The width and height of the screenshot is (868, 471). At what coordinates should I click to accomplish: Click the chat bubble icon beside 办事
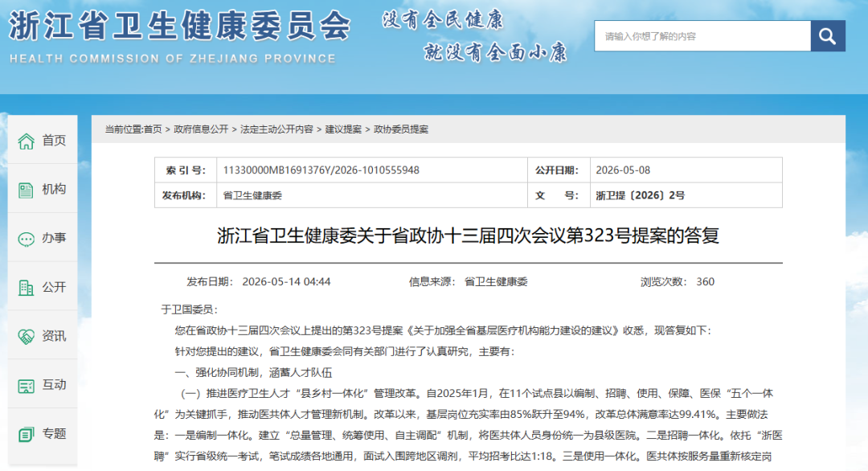coord(26,239)
